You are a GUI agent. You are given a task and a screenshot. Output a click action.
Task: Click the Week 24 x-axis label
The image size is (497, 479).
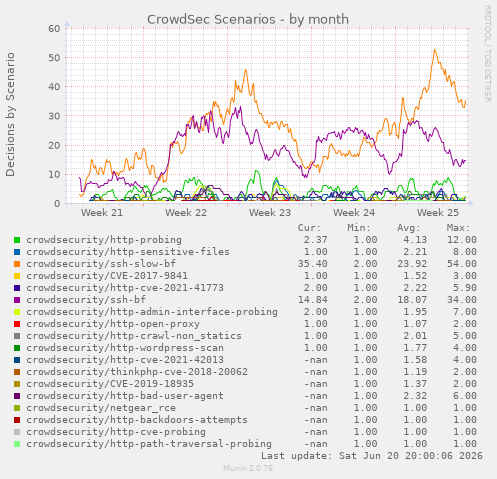(354, 213)
